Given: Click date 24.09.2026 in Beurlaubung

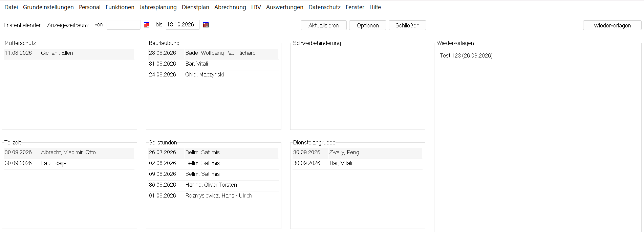Looking at the screenshot, I should [x=163, y=75].
